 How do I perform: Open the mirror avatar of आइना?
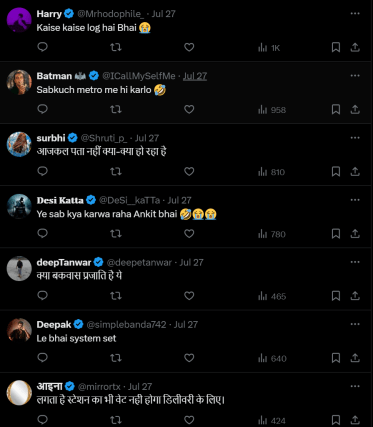click(19, 392)
